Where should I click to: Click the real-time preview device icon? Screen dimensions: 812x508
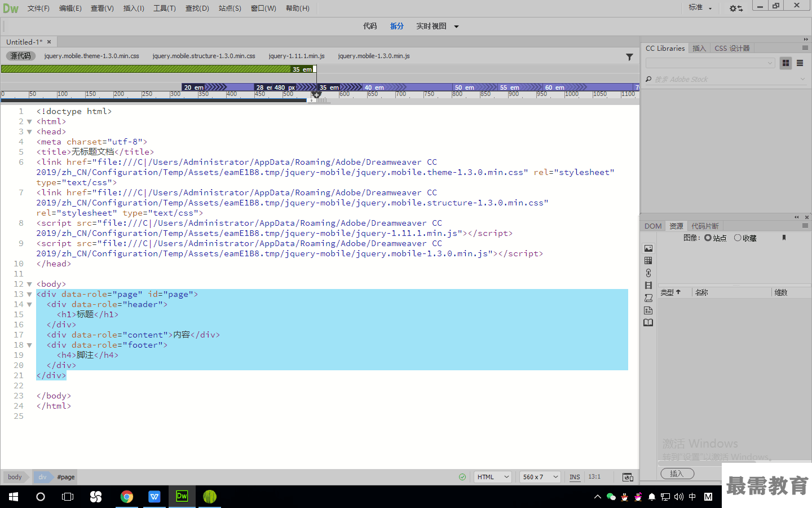(628, 477)
